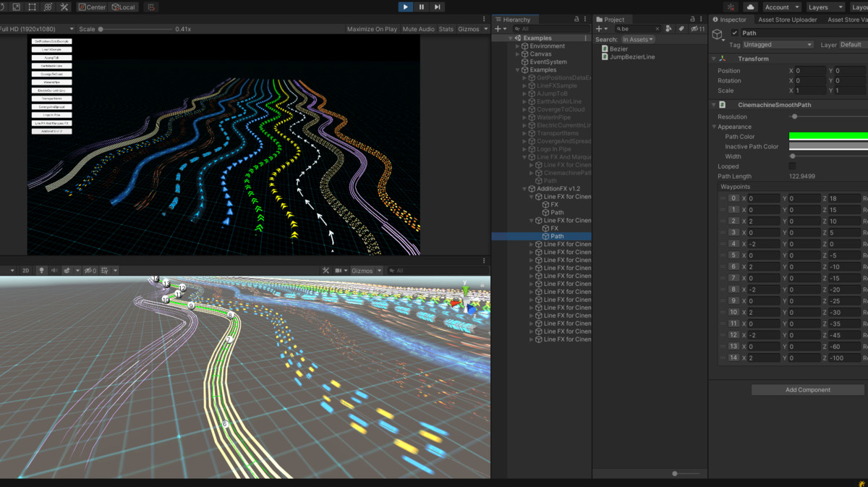The image size is (868, 487).
Task: Toggle 2D view mode in Scene
Action: click(25, 271)
